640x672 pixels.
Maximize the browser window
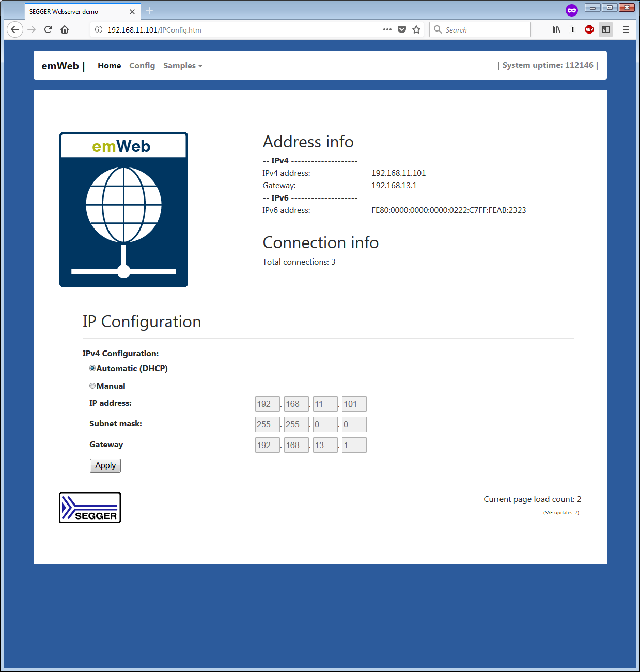pyautogui.click(x=610, y=8)
